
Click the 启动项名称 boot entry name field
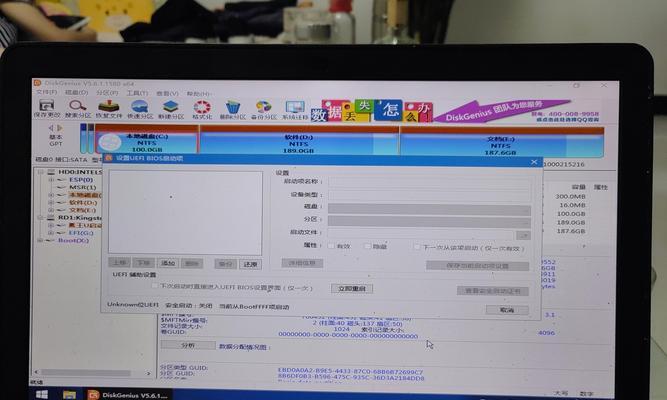coord(429,182)
